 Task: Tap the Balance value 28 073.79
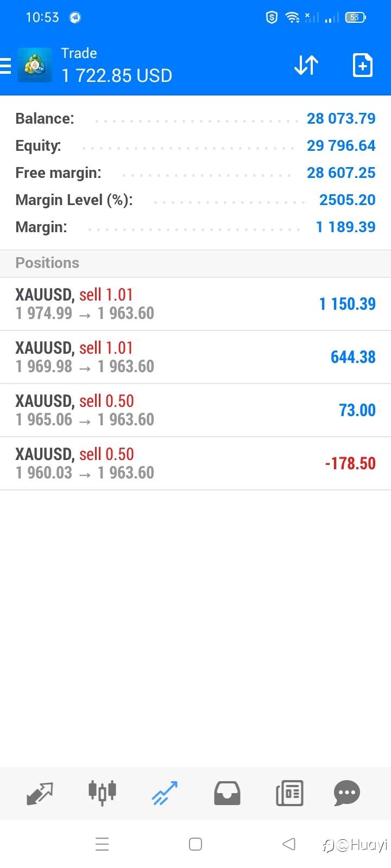(341, 118)
